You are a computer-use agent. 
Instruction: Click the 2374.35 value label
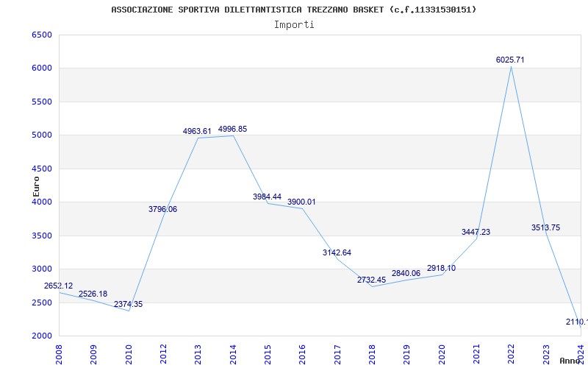tap(128, 305)
